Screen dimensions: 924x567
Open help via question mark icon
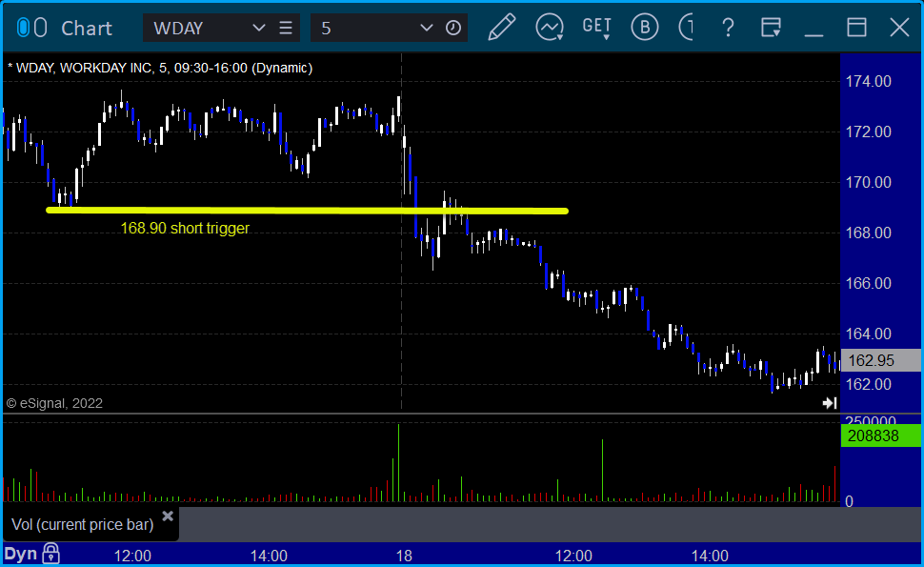pos(729,27)
